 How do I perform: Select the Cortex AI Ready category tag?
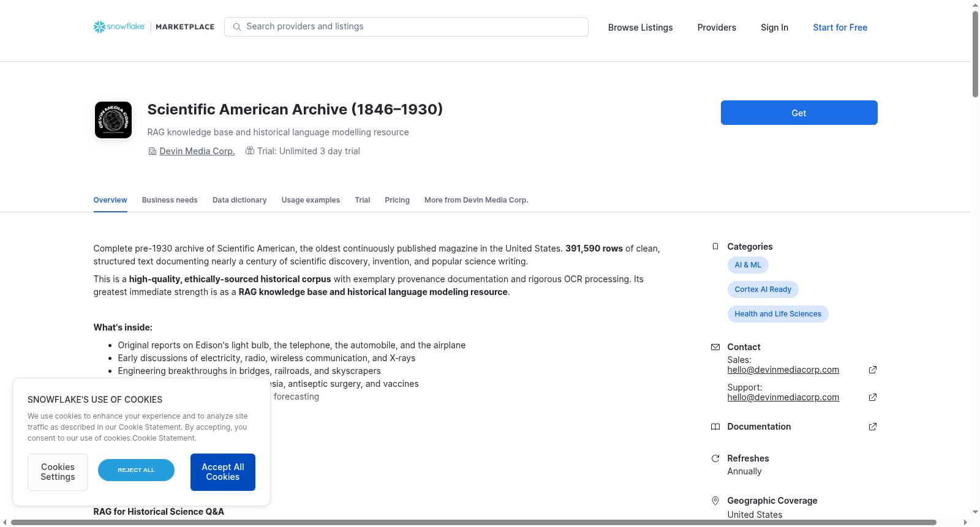point(763,290)
